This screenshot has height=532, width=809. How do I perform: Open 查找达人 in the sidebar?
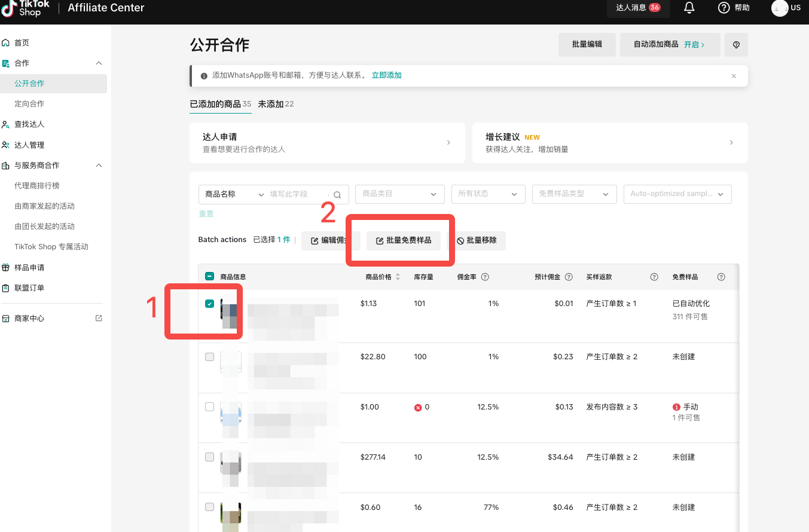point(29,124)
